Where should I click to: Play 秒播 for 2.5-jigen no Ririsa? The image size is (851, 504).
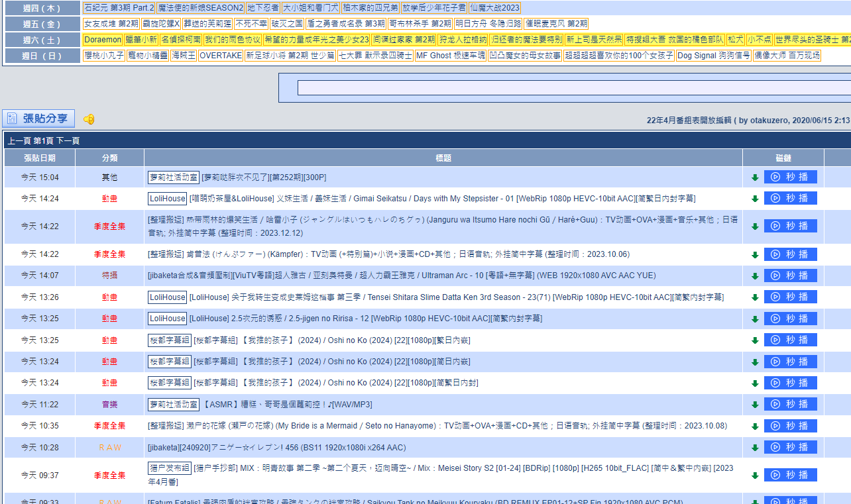(791, 318)
